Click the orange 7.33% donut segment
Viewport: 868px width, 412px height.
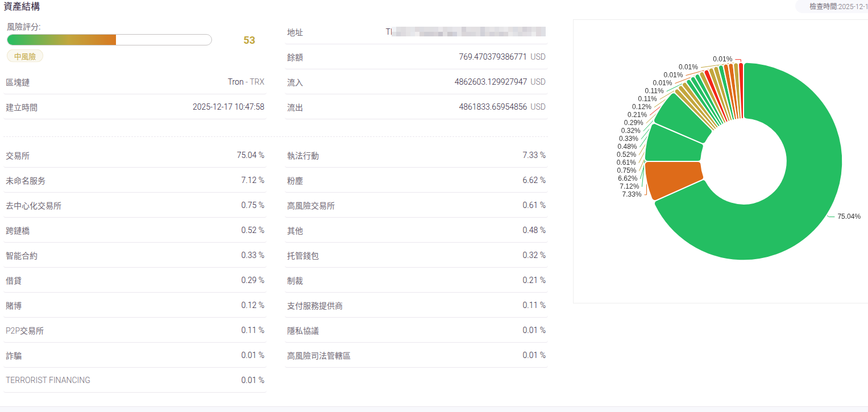point(674,180)
